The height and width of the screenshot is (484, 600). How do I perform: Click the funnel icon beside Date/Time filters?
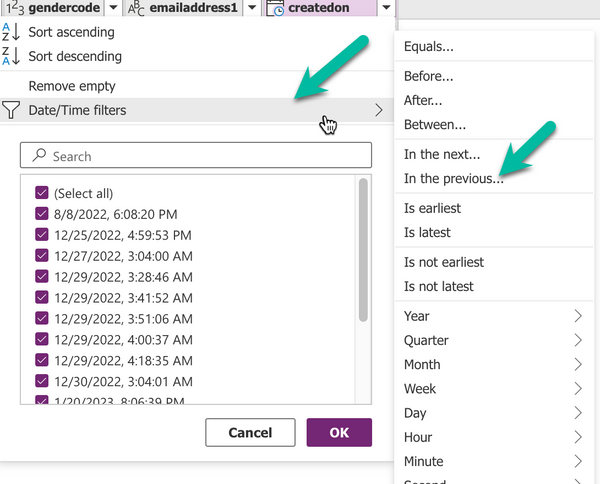pos(10,110)
